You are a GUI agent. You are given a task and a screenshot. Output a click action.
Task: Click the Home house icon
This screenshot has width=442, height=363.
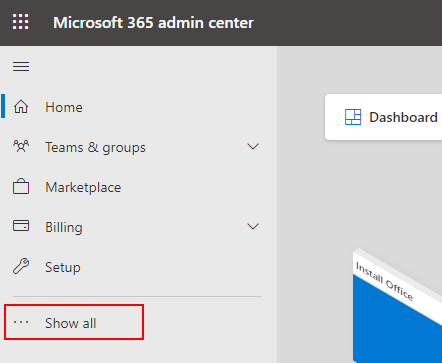coord(21,107)
